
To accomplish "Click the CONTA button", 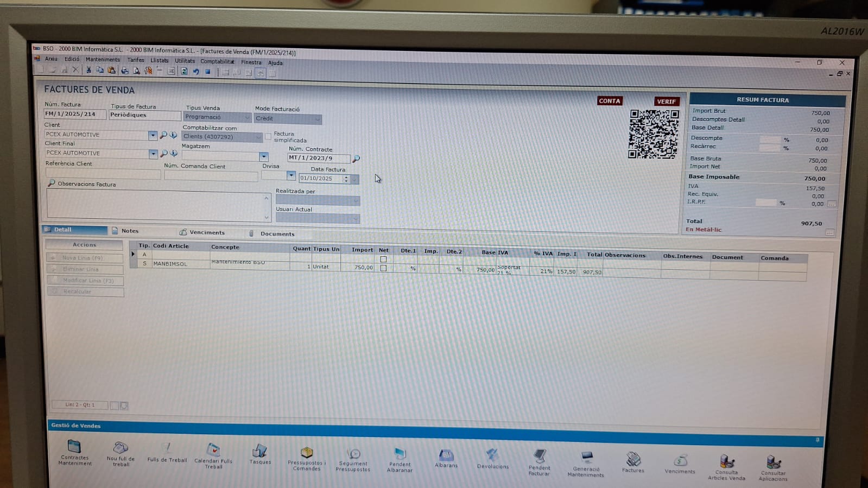I will click(609, 101).
